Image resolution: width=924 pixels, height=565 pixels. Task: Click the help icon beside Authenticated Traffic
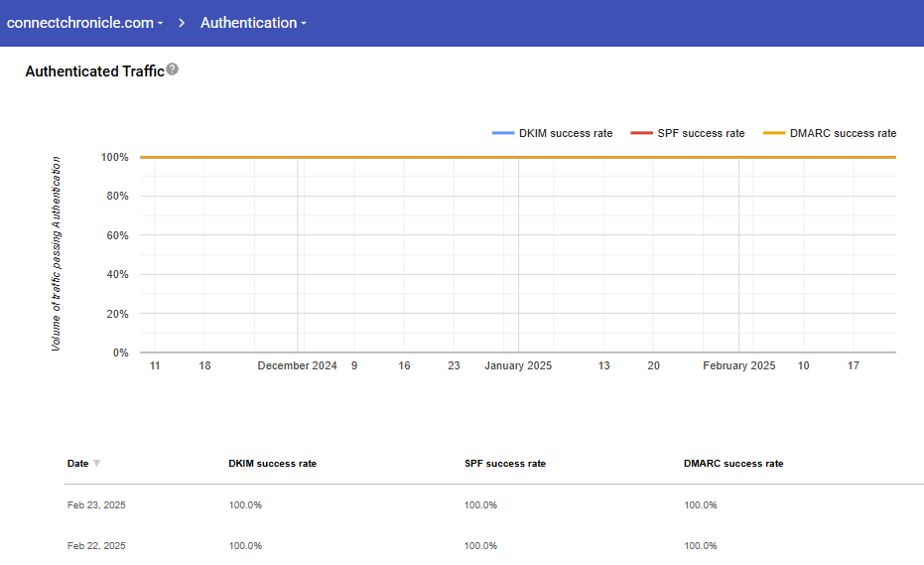pos(173,70)
